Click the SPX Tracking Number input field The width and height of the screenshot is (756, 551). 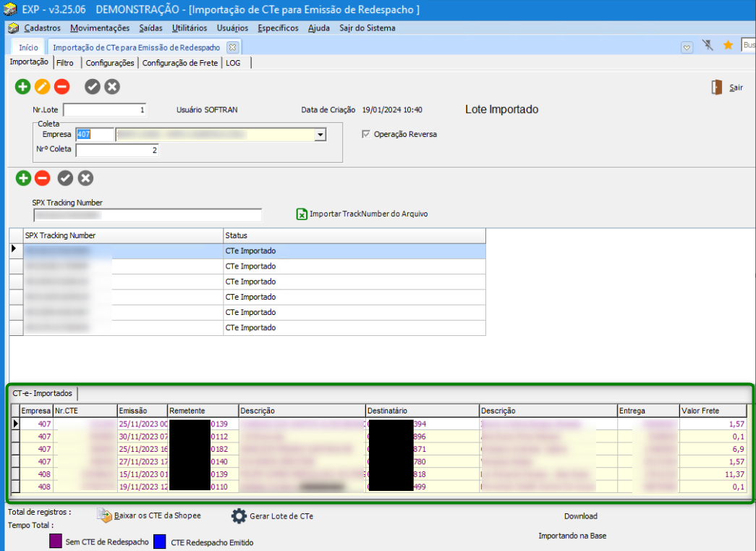(x=147, y=215)
